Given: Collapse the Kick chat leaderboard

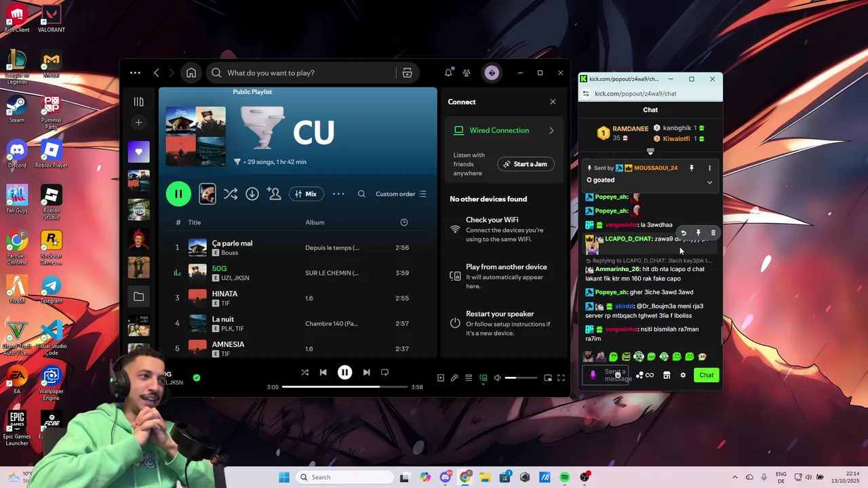Looking at the screenshot, I should pos(650,152).
